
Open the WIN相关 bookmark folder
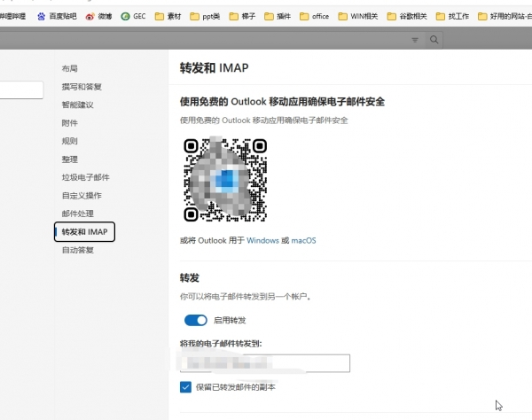pos(358,16)
